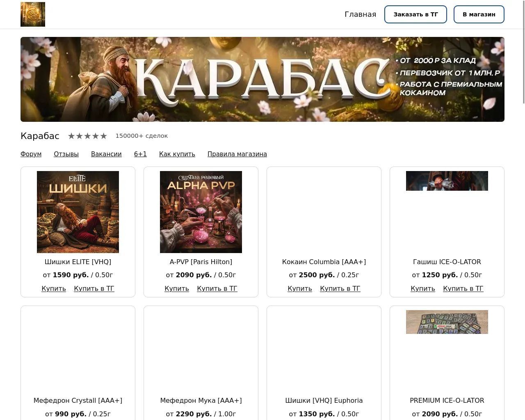The width and height of the screenshot is (525, 420).
Task: Click the Заказать в ТГ button
Action: [415, 14]
